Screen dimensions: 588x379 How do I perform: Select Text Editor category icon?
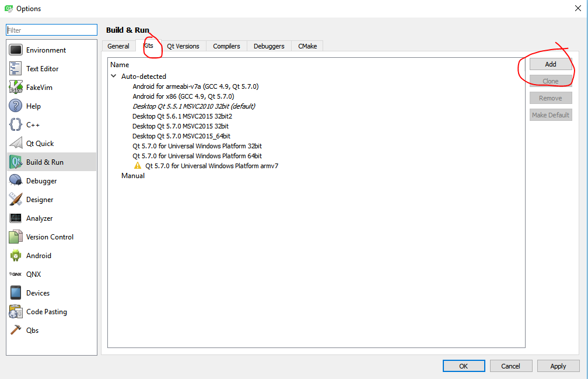(16, 69)
